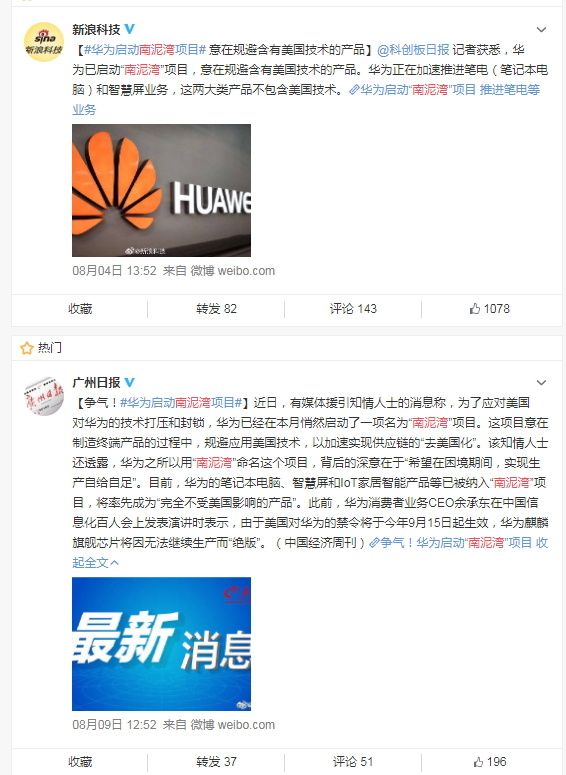Open the 争气！华为启动南泥湾项目 article link

(451, 543)
